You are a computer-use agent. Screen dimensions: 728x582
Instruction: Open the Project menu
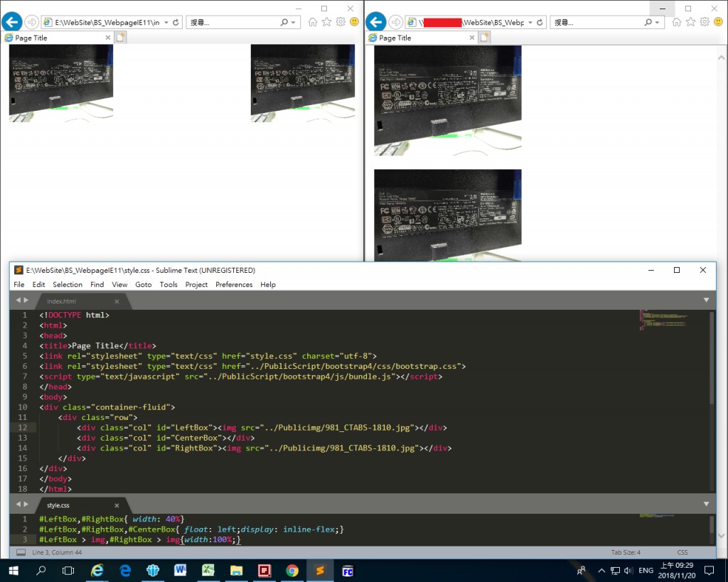[x=196, y=284]
